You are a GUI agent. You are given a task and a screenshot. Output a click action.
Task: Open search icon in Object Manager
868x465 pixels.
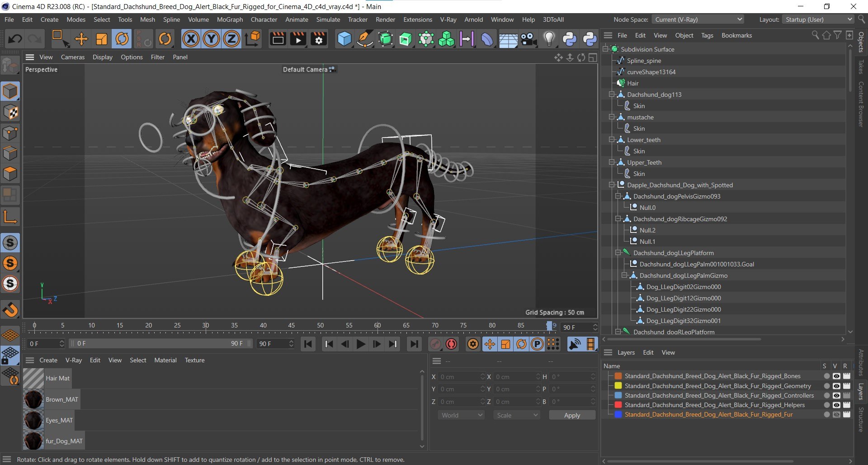point(815,35)
